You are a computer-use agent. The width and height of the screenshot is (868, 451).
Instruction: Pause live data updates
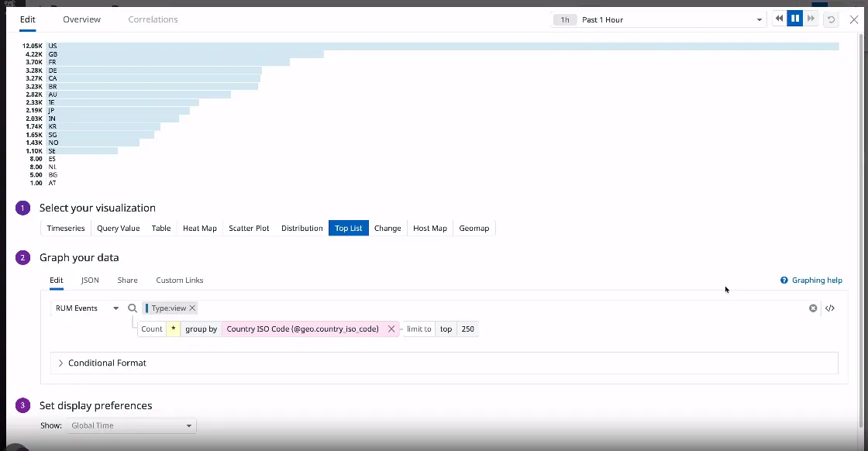pyautogui.click(x=794, y=19)
